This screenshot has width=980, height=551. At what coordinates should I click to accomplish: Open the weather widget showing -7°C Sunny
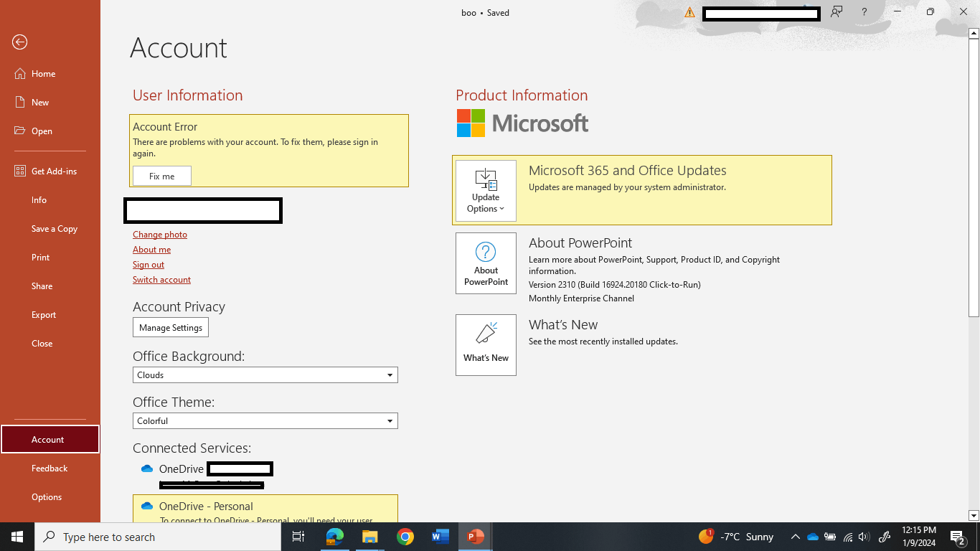coord(736,537)
